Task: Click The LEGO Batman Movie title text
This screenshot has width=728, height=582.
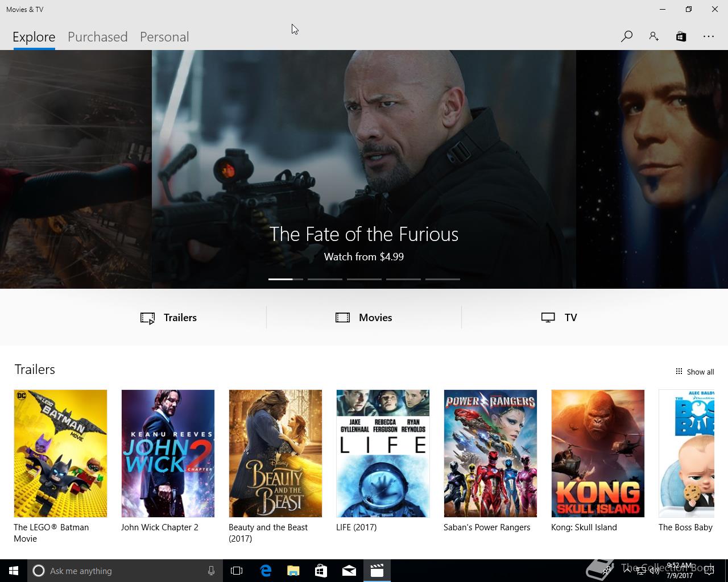Action: click(x=51, y=533)
